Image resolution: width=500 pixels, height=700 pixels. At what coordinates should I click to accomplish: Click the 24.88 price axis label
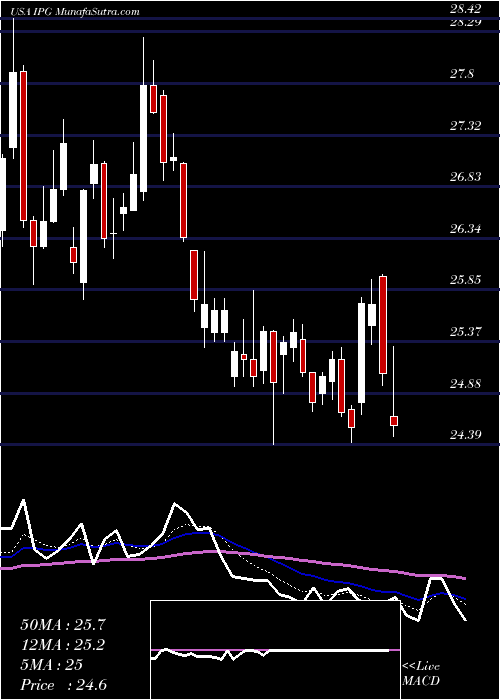pyautogui.click(x=466, y=383)
